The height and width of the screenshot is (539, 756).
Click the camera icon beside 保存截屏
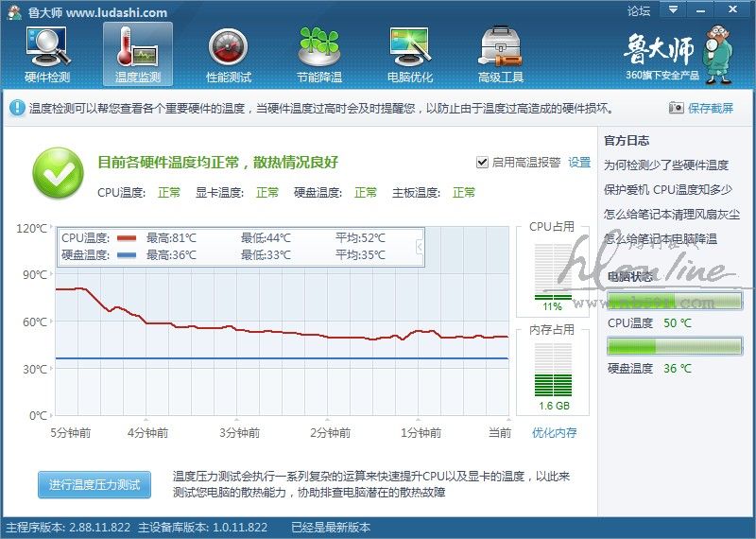[676, 108]
